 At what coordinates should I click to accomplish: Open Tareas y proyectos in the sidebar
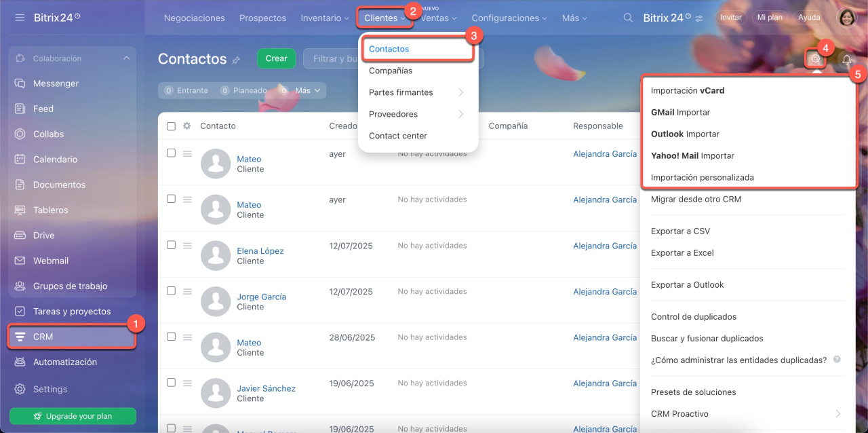(x=72, y=312)
